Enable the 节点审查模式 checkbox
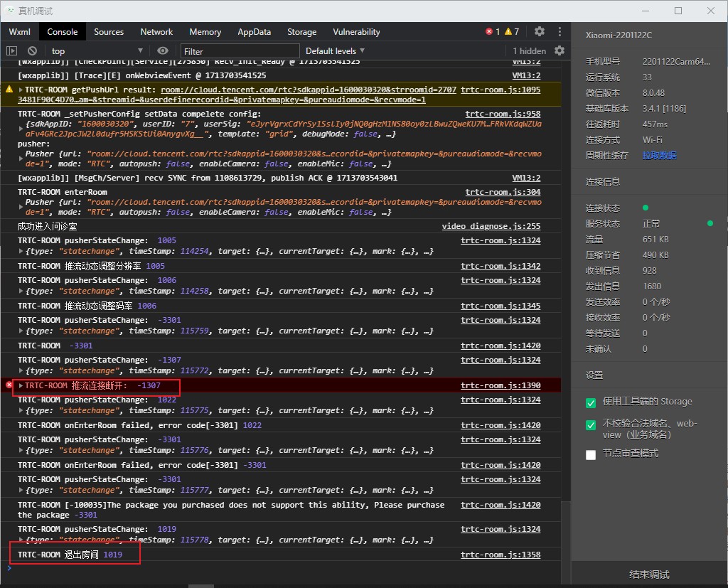728x588 pixels. click(x=591, y=454)
